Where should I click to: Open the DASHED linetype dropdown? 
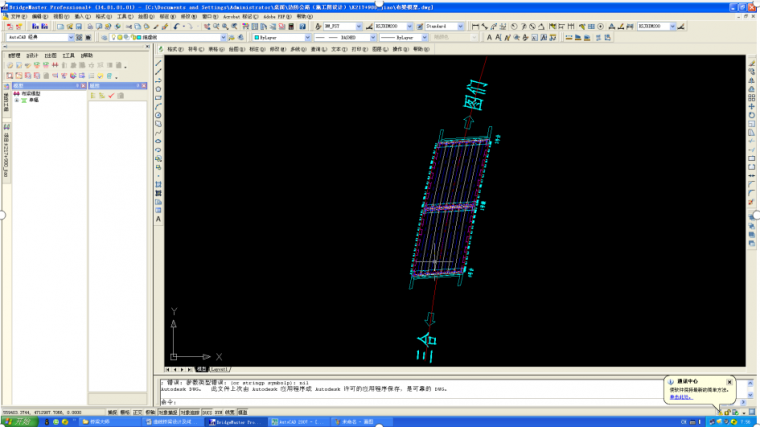click(x=373, y=37)
